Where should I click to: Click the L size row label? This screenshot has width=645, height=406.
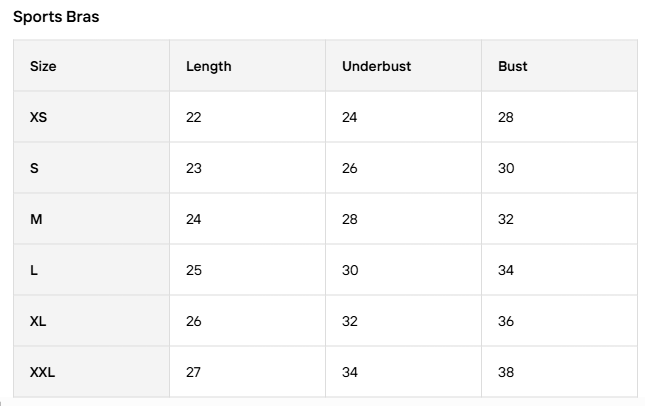(34, 270)
